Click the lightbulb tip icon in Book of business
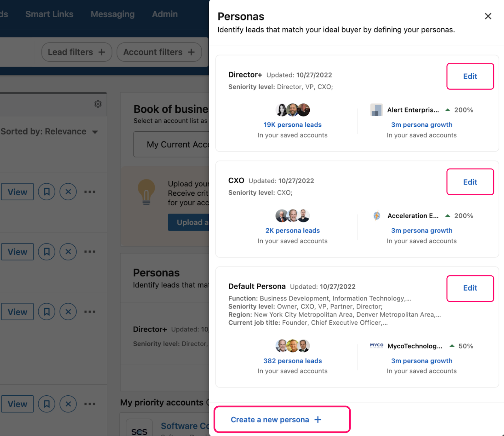 pos(147,192)
